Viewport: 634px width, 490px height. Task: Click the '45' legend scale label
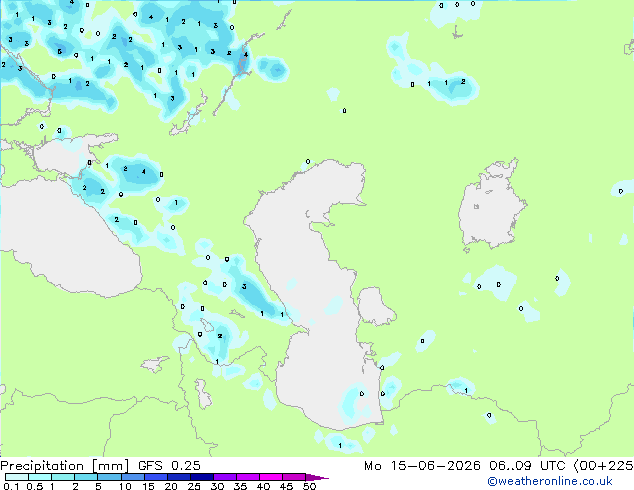(286, 486)
